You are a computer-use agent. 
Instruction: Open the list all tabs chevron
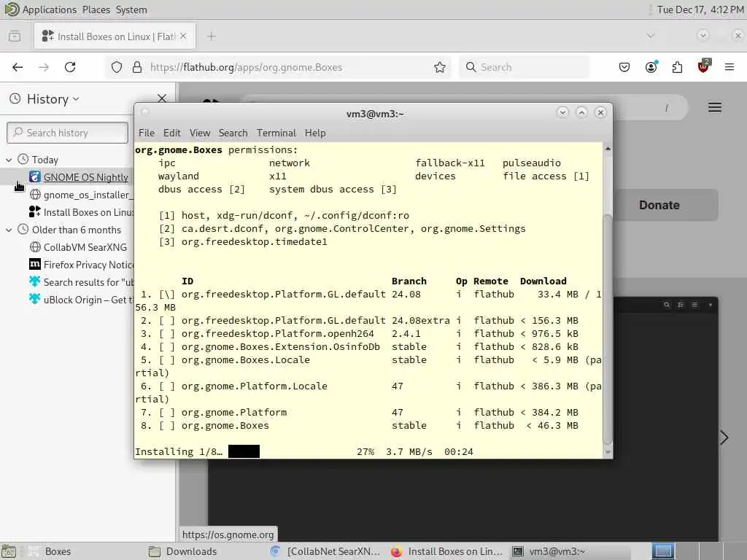pyautogui.click(x=651, y=36)
